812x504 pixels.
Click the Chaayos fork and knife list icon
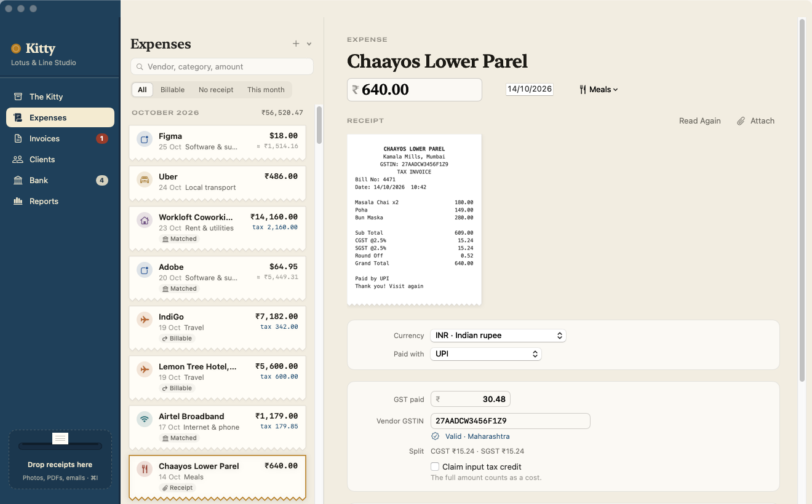point(145,469)
